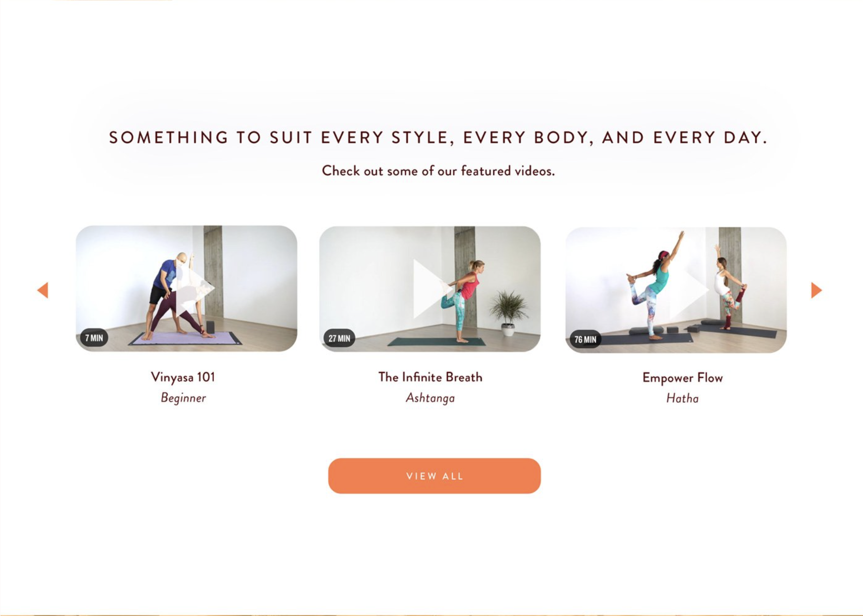
Task: Click the Empower Flow thumbnail's right-side instructor
Action: [728, 287]
